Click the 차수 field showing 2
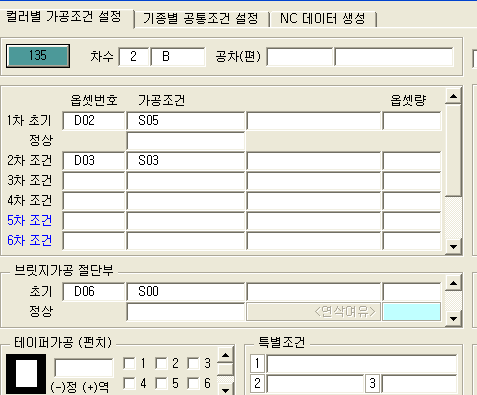 133,57
